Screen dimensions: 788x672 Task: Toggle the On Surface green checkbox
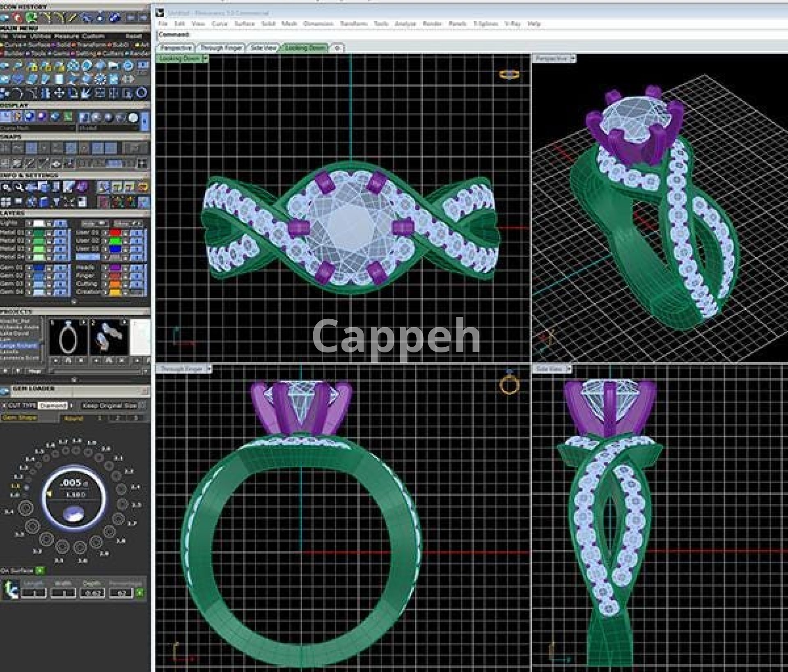tap(40, 570)
